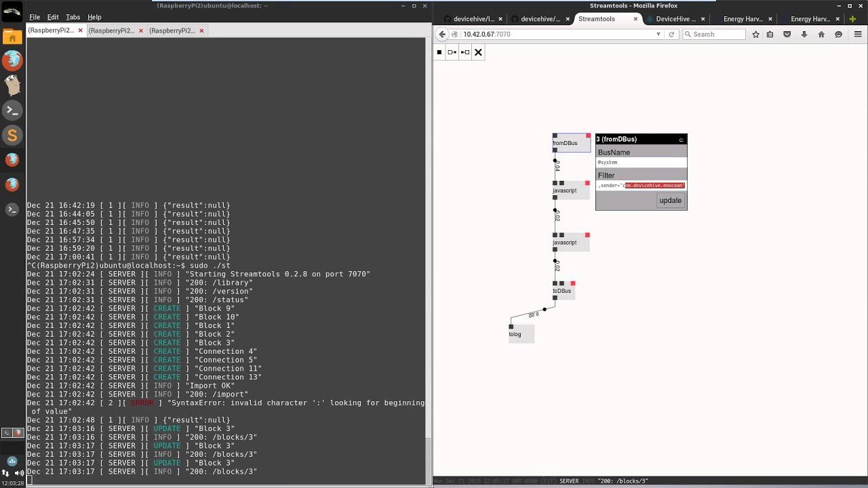Click the fromDBus block bottom output port
Viewport: 868px width, 488px height.
coord(555,150)
